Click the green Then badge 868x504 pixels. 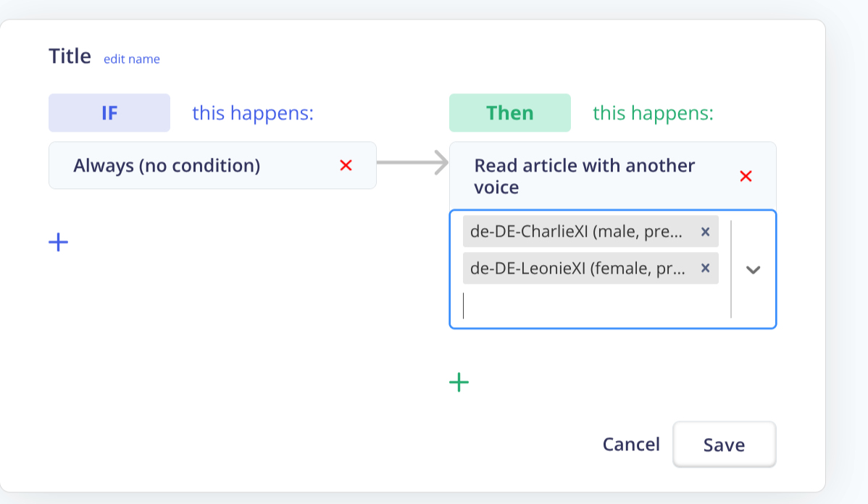point(510,113)
